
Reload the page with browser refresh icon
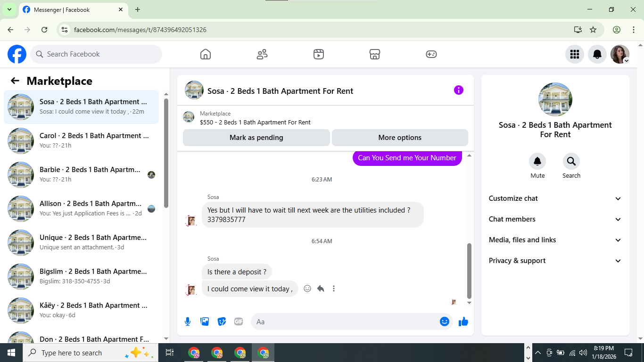[44, 30]
